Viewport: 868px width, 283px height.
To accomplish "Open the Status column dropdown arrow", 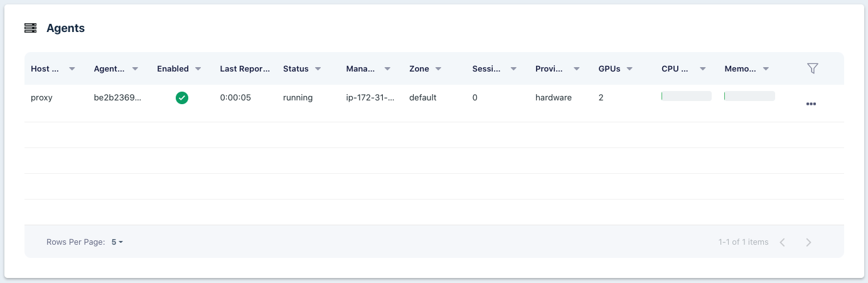I will point(318,69).
